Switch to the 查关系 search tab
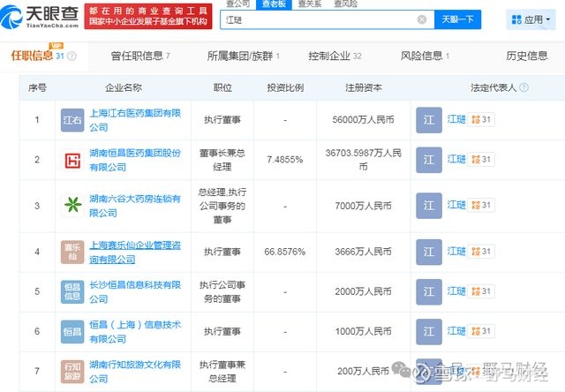Viewport: 565px width, 392px height. (310, 4)
